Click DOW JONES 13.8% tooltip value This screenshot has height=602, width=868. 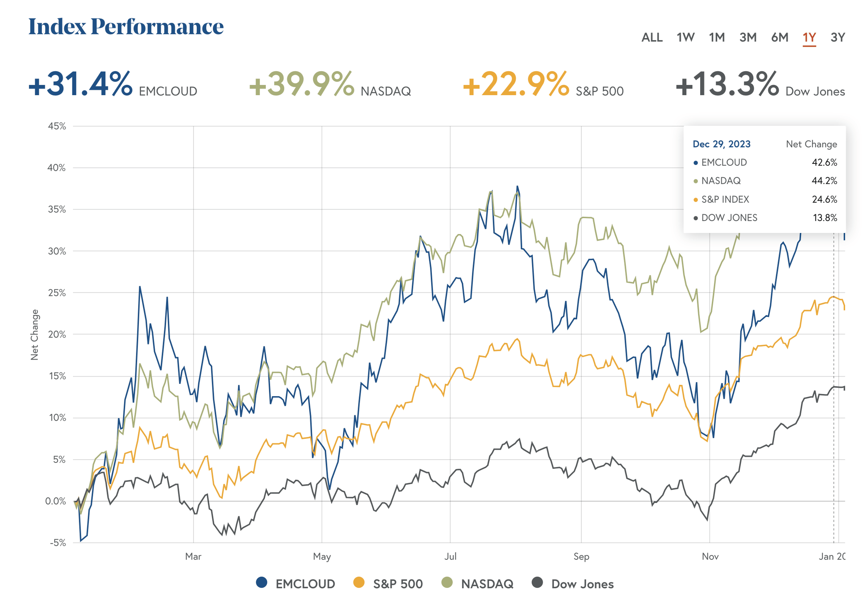[x=825, y=218]
